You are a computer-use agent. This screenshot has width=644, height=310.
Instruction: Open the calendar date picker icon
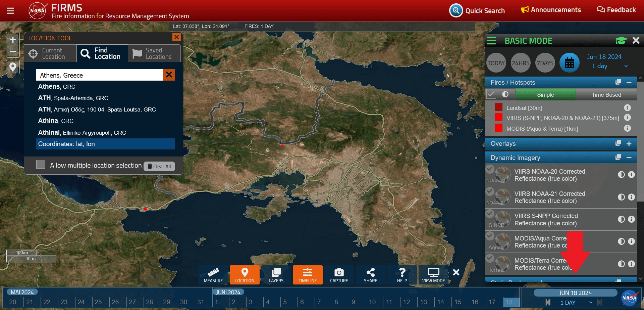coord(569,63)
